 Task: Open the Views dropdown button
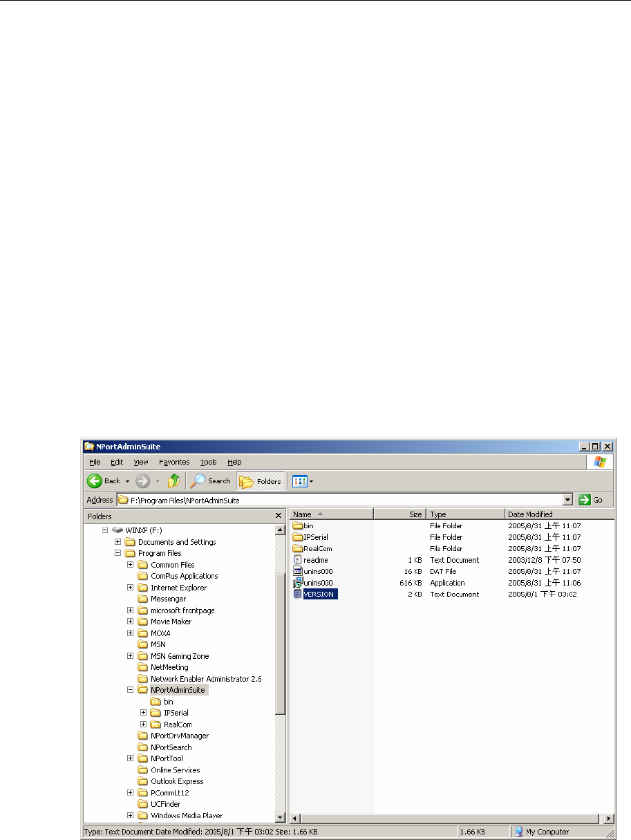click(303, 480)
